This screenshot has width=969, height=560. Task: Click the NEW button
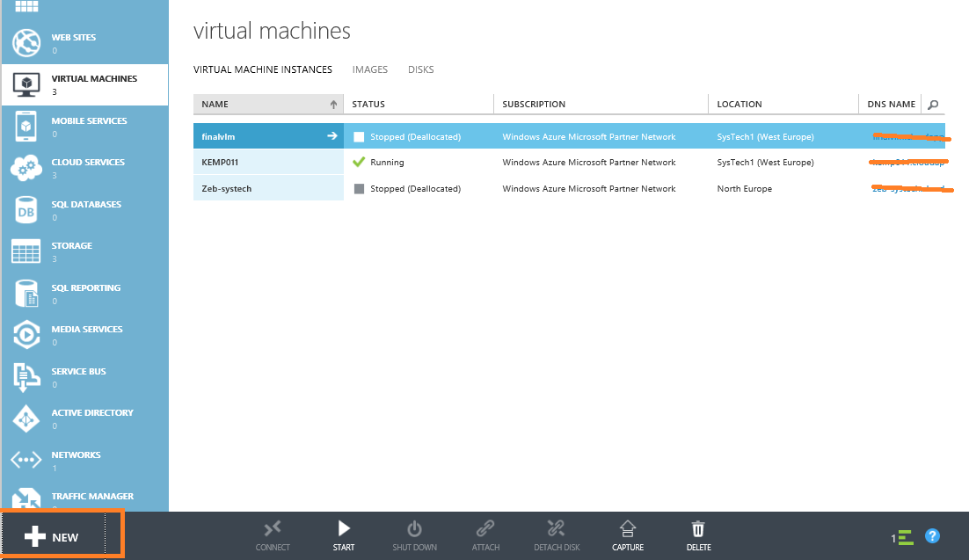pyautogui.click(x=52, y=537)
